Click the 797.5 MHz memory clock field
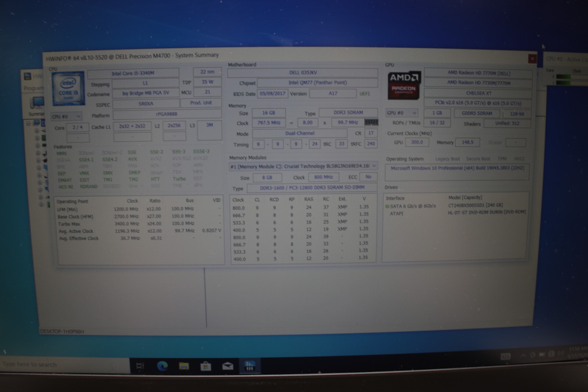The height and width of the screenshot is (392, 588). [x=269, y=123]
